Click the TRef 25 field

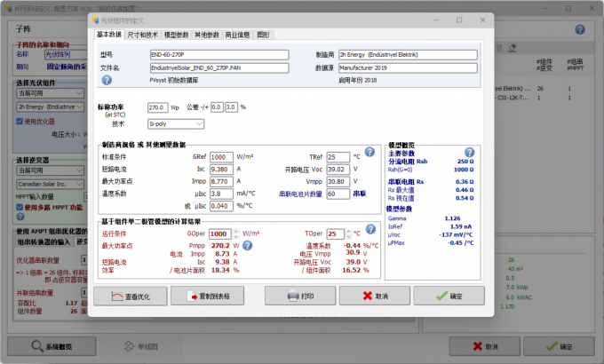click(338, 157)
